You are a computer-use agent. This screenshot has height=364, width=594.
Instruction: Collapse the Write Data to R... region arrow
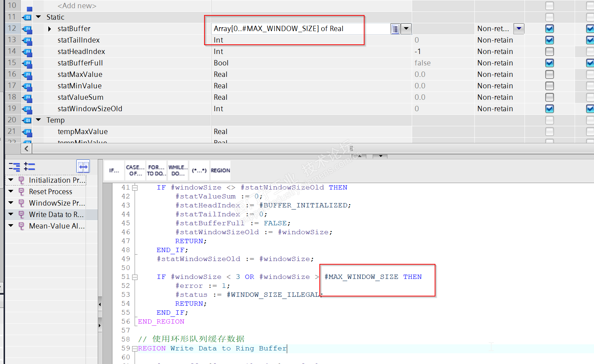click(x=11, y=214)
